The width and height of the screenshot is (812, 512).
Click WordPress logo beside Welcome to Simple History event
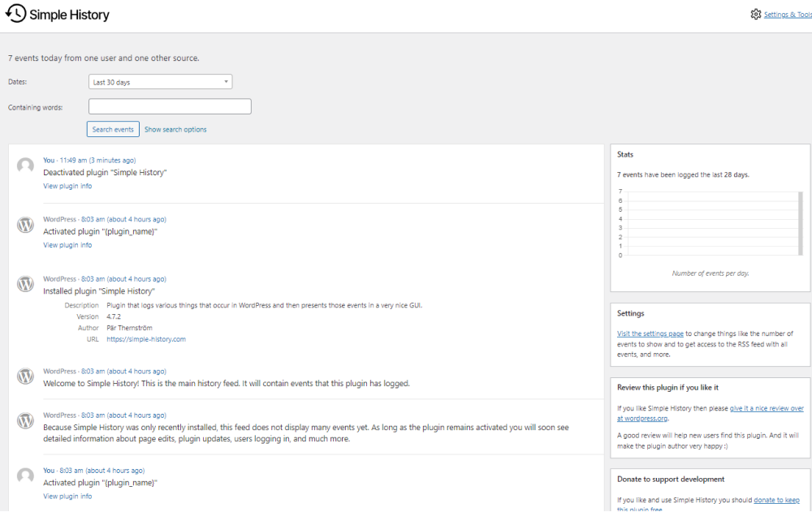[x=25, y=376]
